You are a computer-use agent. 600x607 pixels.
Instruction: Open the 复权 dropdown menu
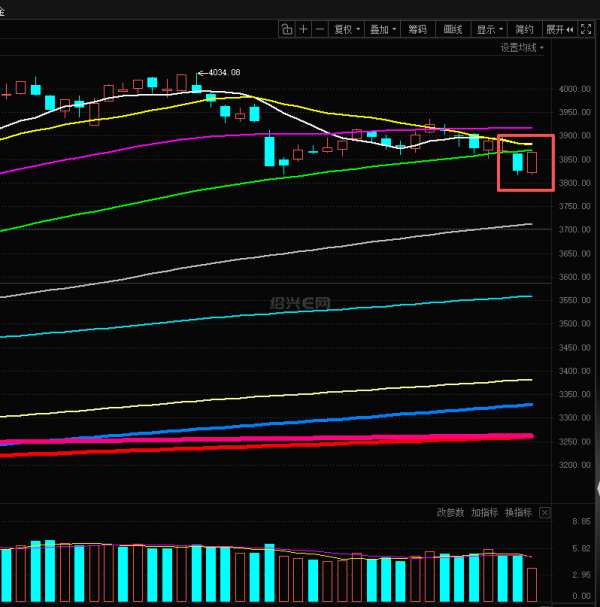pyautogui.click(x=347, y=29)
